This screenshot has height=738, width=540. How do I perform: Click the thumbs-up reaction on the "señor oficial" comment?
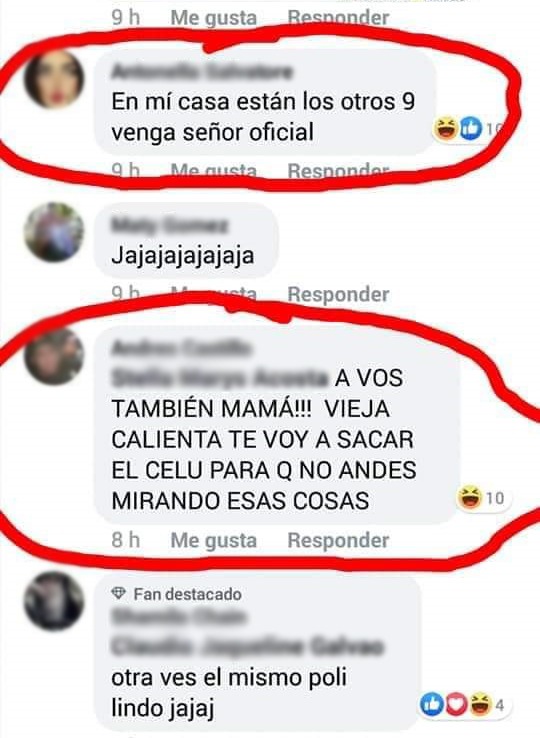pos(471,128)
